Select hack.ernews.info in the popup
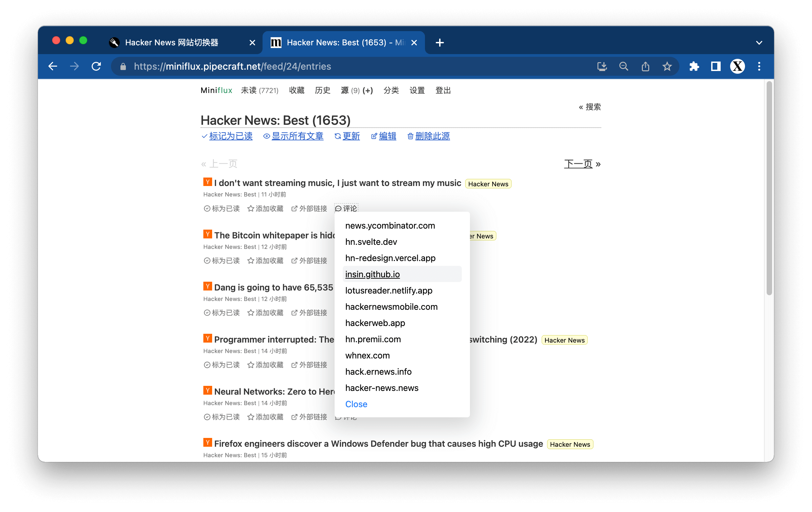 [402, 372]
